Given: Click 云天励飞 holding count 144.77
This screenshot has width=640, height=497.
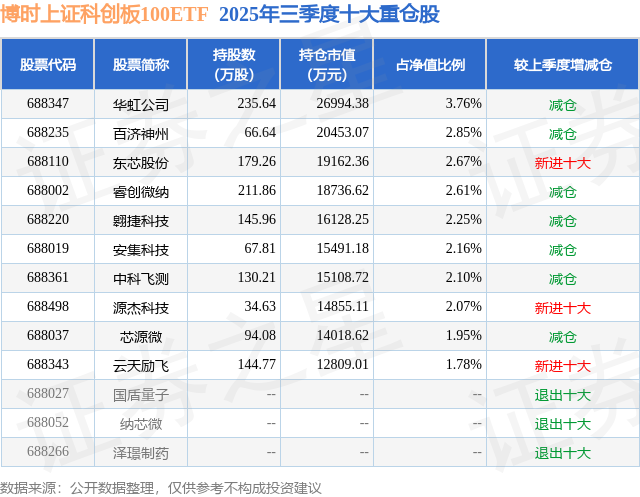Looking at the screenshot, I should pos(257,364).
